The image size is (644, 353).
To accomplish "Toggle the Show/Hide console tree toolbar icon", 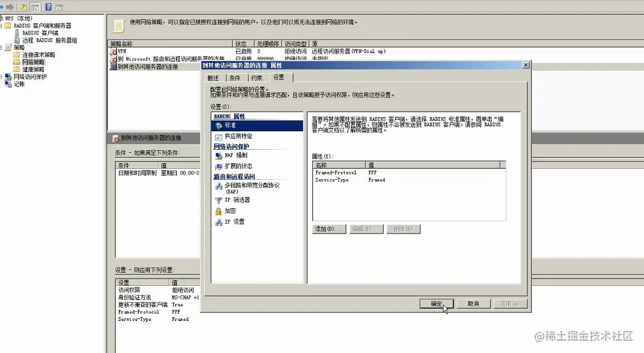I will click(x=35, y=7).
